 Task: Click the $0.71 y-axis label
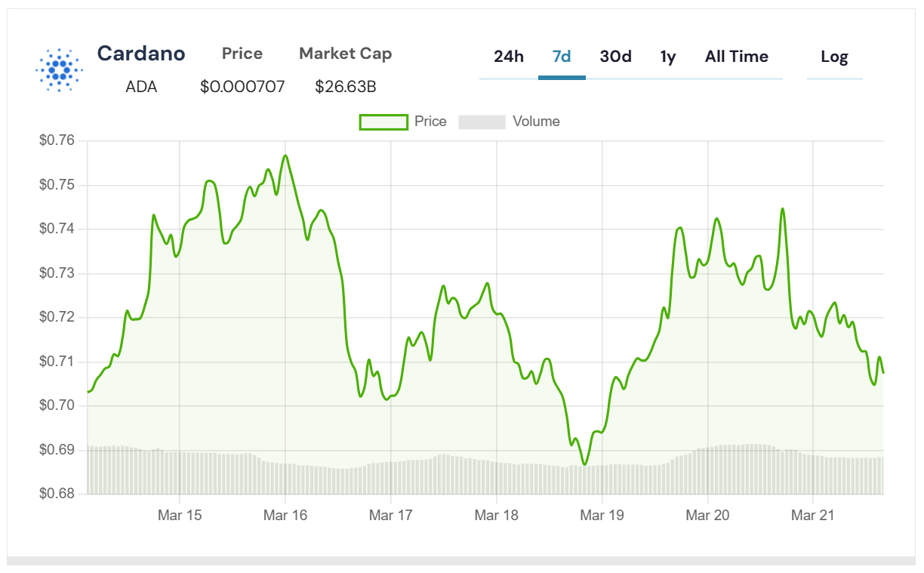click(x=57, y=362)
